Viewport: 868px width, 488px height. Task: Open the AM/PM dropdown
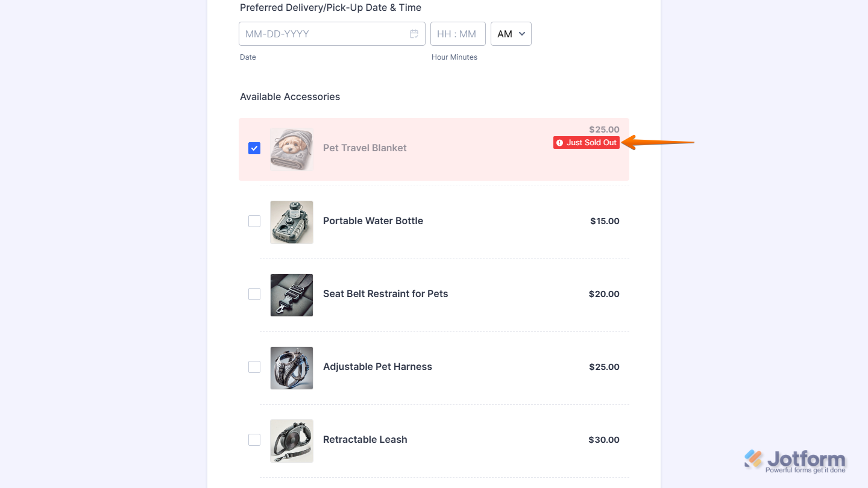pos(511,34)
